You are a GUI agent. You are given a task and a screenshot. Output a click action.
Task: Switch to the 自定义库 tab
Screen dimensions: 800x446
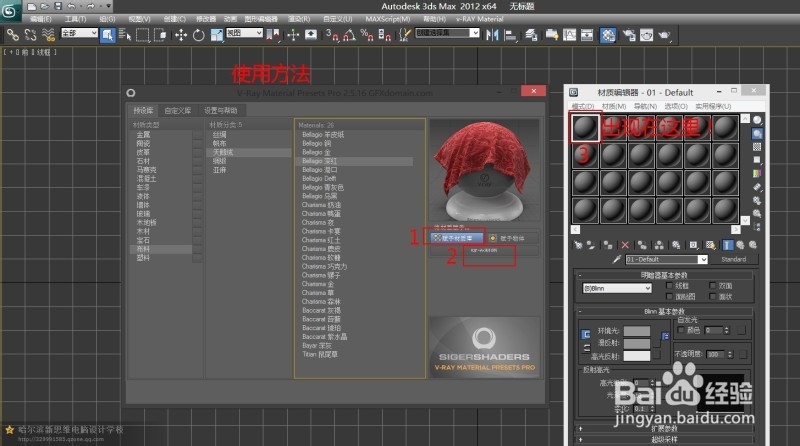(x=176, y=110)
